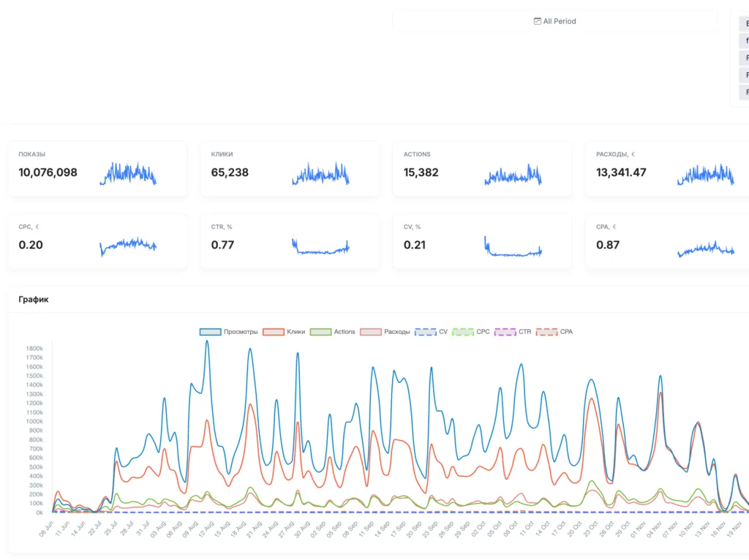Image resolution: width=749 pixels, height=560 pixels.
Task: Click the 08 Jun x-axis date label
Action: click(x=46, y=529)
